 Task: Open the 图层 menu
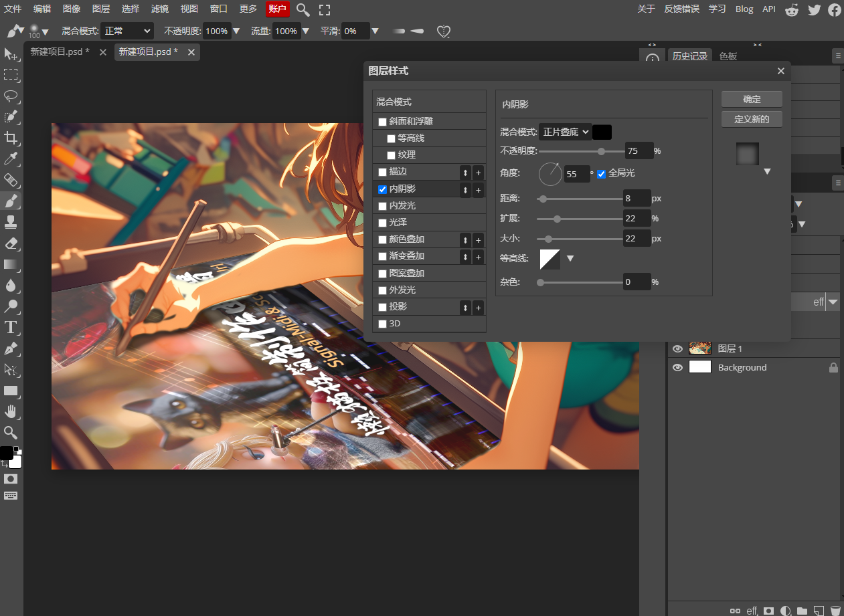[101, 9]
